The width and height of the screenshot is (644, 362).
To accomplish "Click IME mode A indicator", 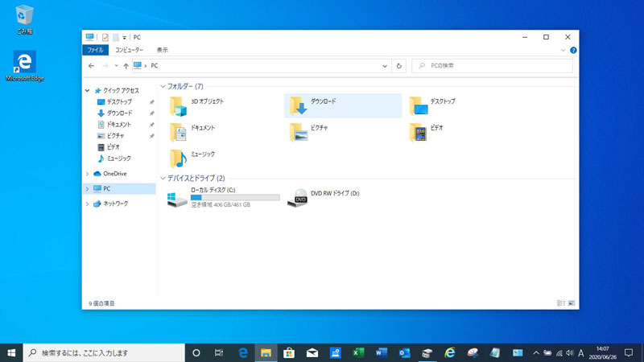I will point(580,352).
